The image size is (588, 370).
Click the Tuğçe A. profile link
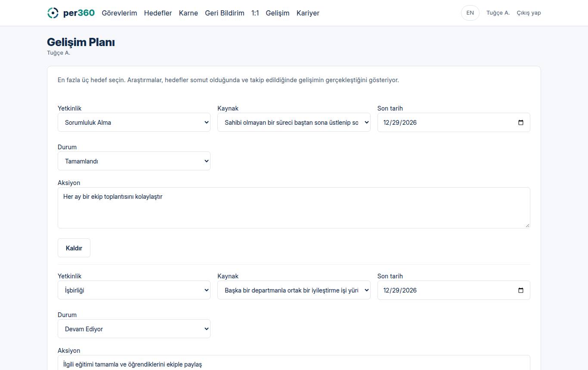(498, 13)
